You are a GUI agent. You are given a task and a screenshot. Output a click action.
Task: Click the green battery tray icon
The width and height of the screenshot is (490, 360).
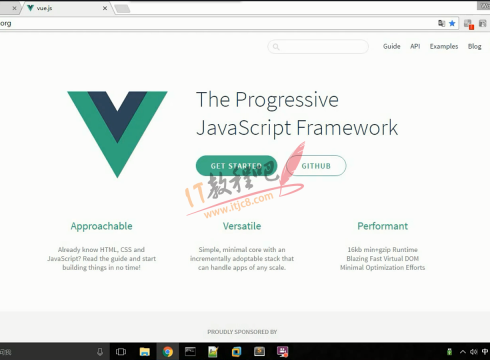449,352
